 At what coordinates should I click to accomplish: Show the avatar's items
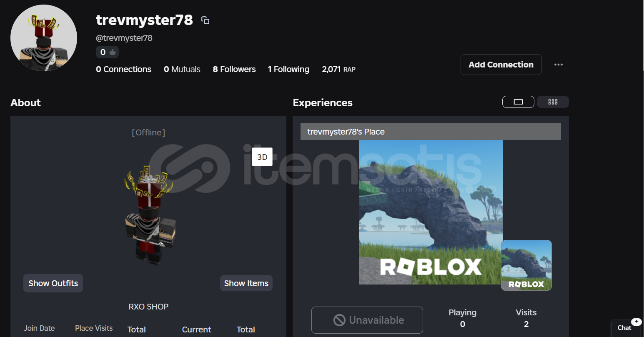(246, 283)
